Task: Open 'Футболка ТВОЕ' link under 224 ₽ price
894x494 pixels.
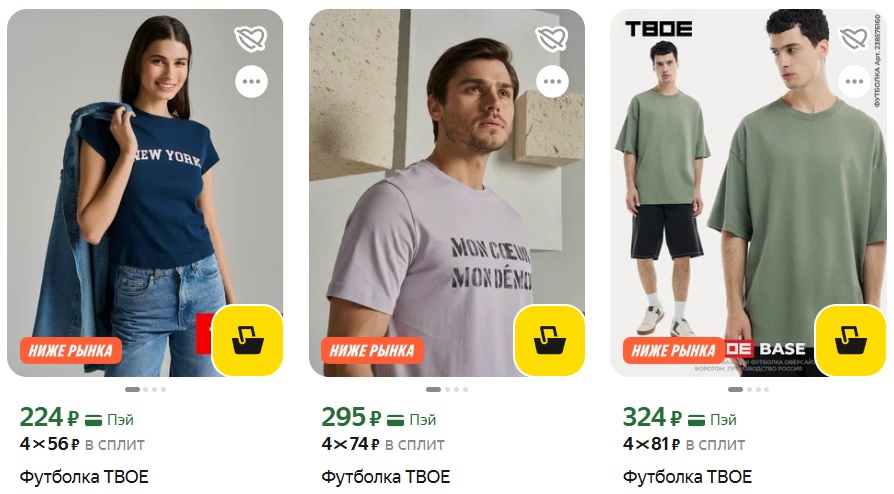Action: 84,476
